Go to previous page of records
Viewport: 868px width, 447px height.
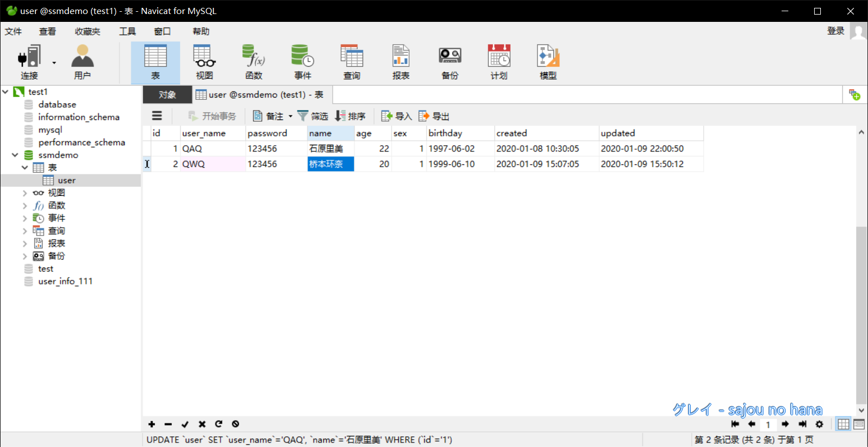point(752,424)
